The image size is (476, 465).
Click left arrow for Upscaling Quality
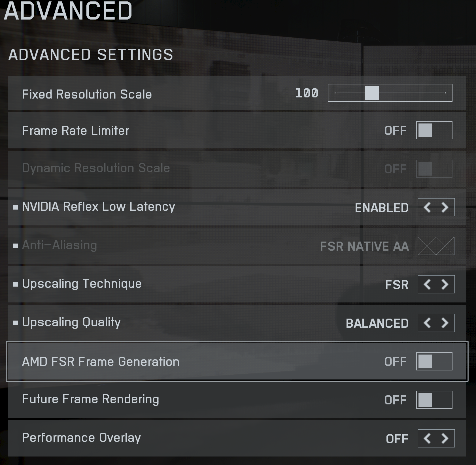pyautogui.click(x=427, y=323)
